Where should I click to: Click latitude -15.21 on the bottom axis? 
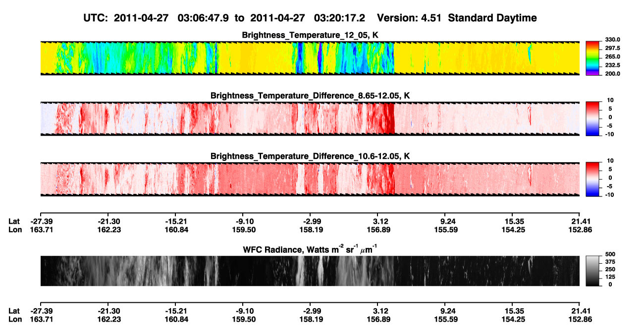176,311
